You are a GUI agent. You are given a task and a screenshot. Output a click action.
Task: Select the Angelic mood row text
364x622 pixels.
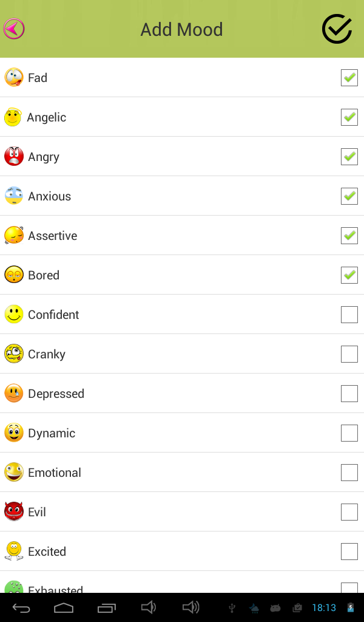pyautogui.click(x=47, y=117)
